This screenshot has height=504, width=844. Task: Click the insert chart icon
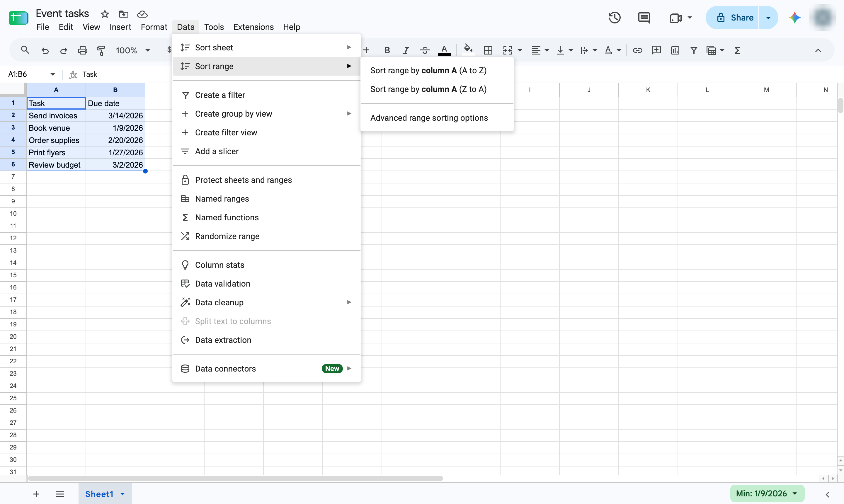[x=675, y=50]
